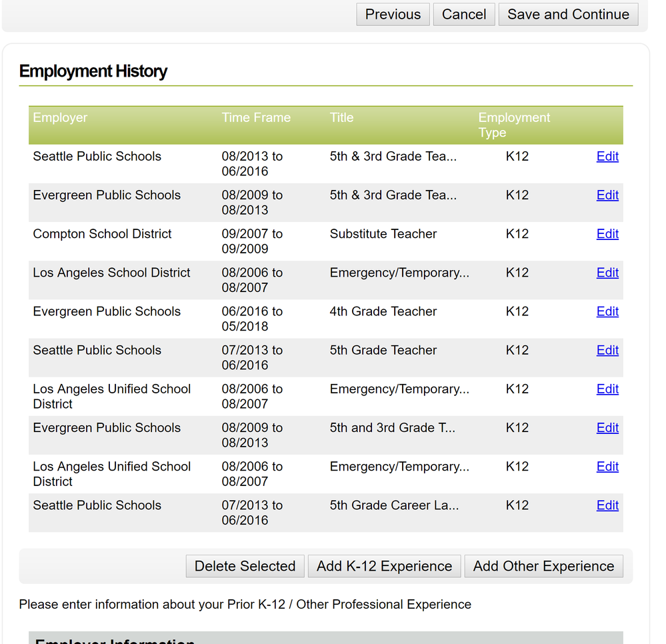This screenshot has height=644, width=666.
Task: Select the Compton School District employer cell
Action: (x=102, y=233)
